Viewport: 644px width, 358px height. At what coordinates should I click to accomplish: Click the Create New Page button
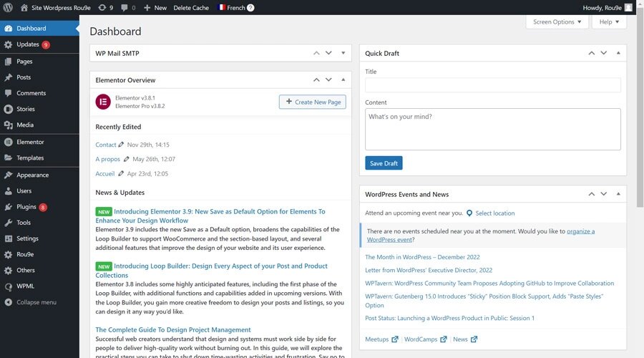(x=313, y=102)
